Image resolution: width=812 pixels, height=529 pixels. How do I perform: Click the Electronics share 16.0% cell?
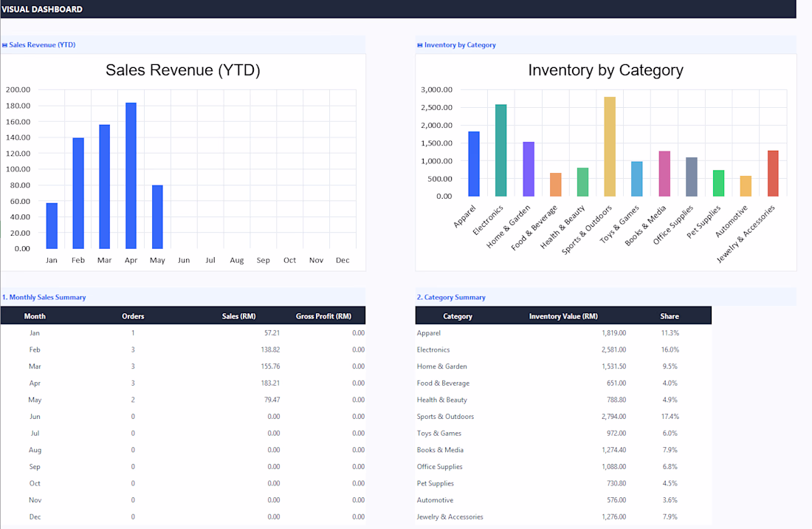point(670,349)
